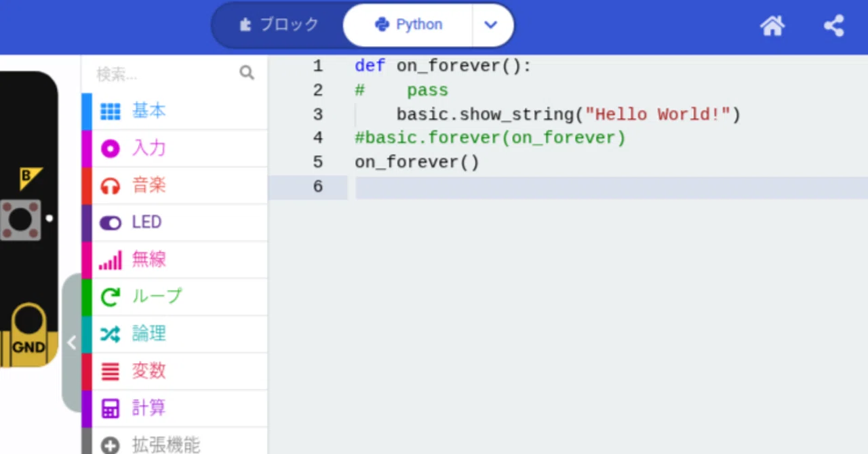Click the share project icon
The image size is (868, 454).
click(x=833, y=26)
